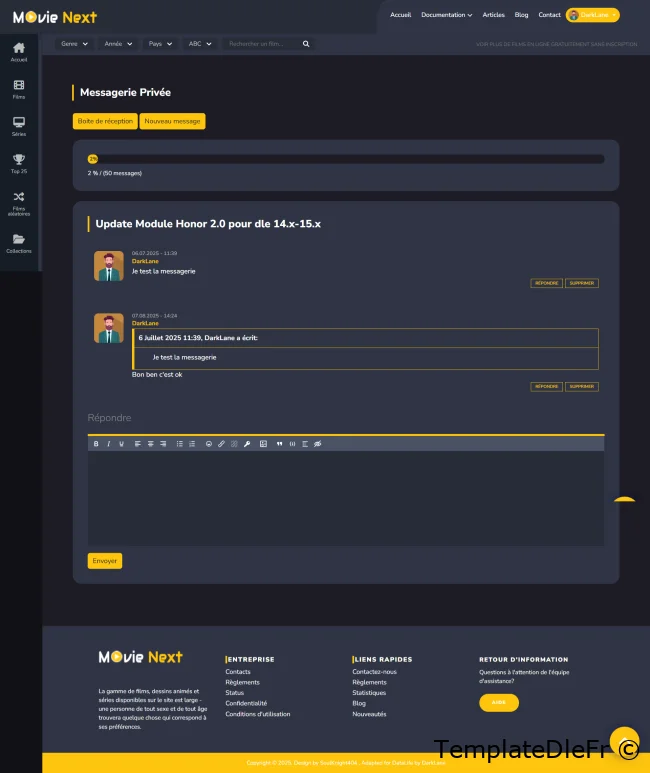650x773 pixels.
Task: Go to Articles in top navigation
Action: click(x=493, y=15)
